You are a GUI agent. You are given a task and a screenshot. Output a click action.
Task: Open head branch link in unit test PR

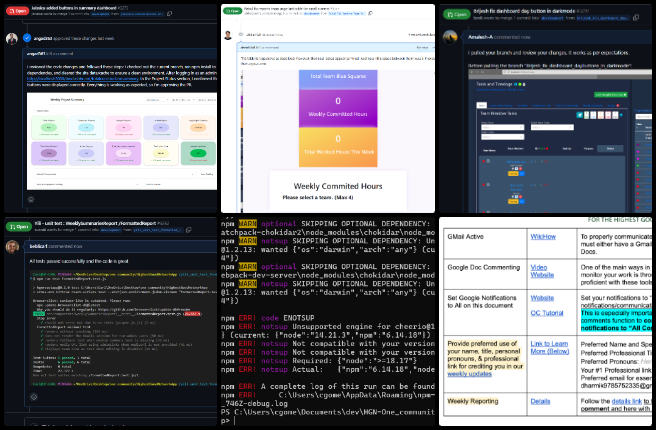(158, 230)
